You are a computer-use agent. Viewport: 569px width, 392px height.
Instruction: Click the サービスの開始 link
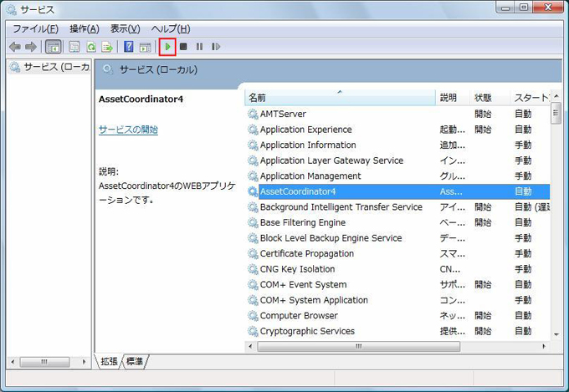tap(128, 130)
